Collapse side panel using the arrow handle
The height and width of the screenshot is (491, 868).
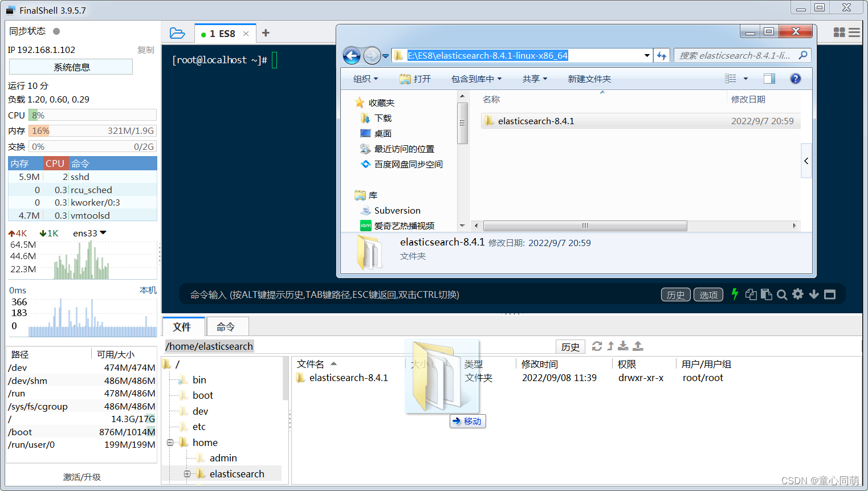point(806,161)
